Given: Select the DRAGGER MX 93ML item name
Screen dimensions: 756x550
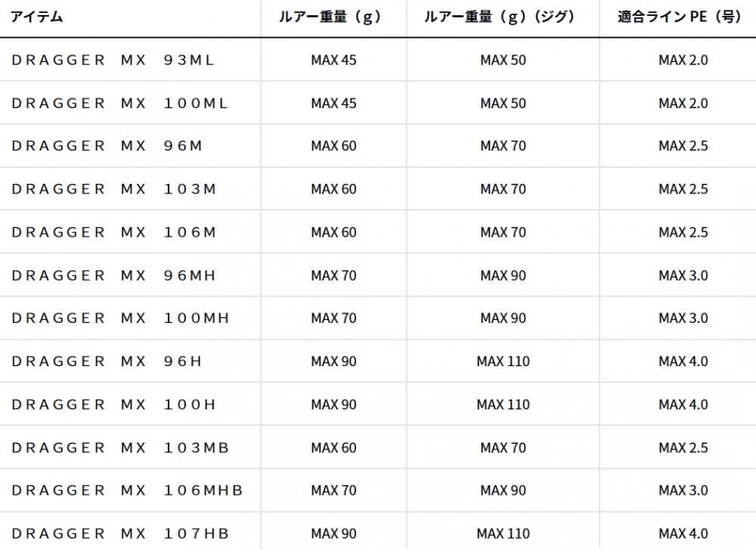Looking at the screenshot, I should point(113,60).
